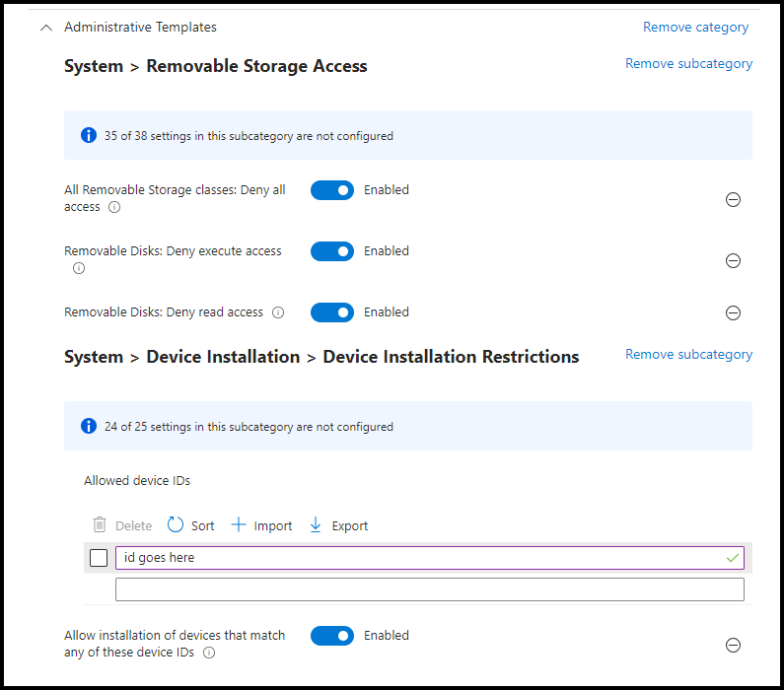Image resolution: width=784 pixels, height=690 pixels.
Task: Disable Removable Disks deny execute access toggle
Action: [332, 250]
